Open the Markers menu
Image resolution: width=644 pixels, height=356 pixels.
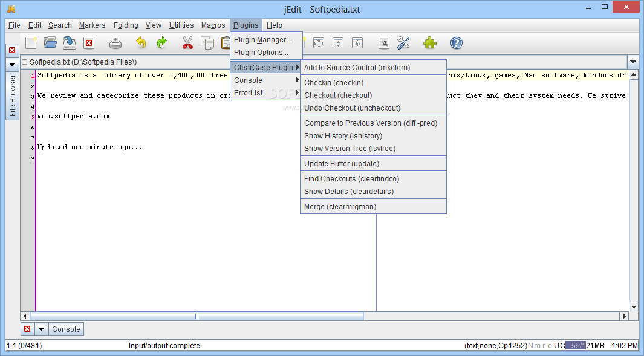tap(92, 25)
